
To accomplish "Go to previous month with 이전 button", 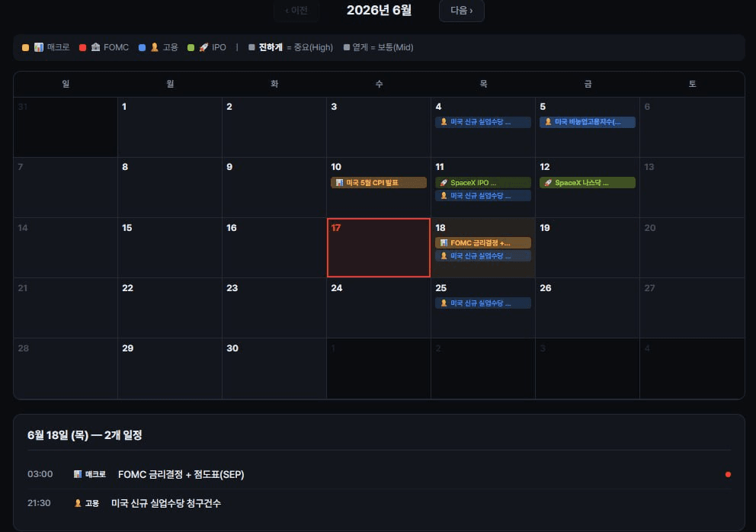I will click(x=296, y=10).
